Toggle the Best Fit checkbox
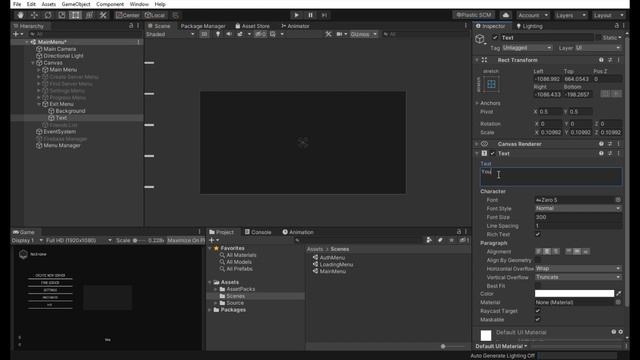This screenshot has height=360, width=640. tap(538, 286)
